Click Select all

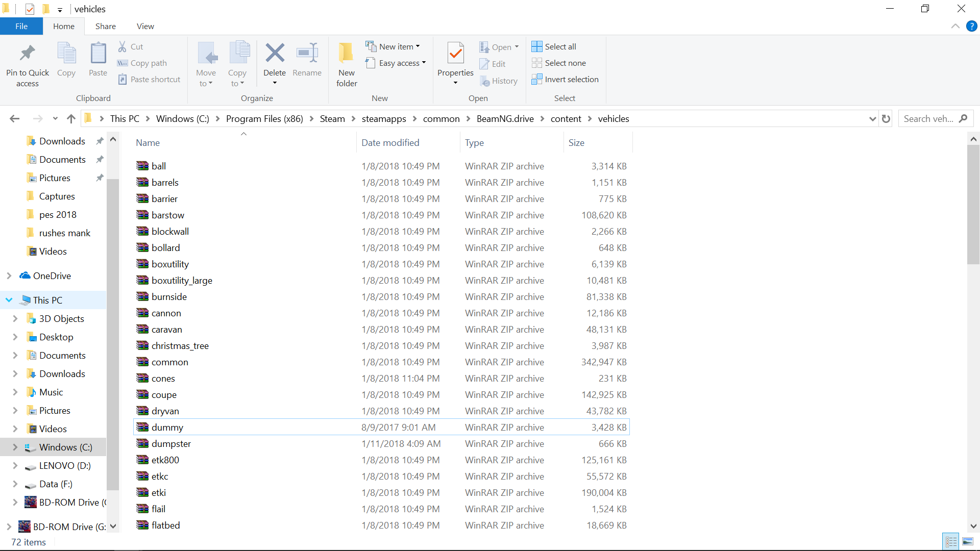[554, 46]
